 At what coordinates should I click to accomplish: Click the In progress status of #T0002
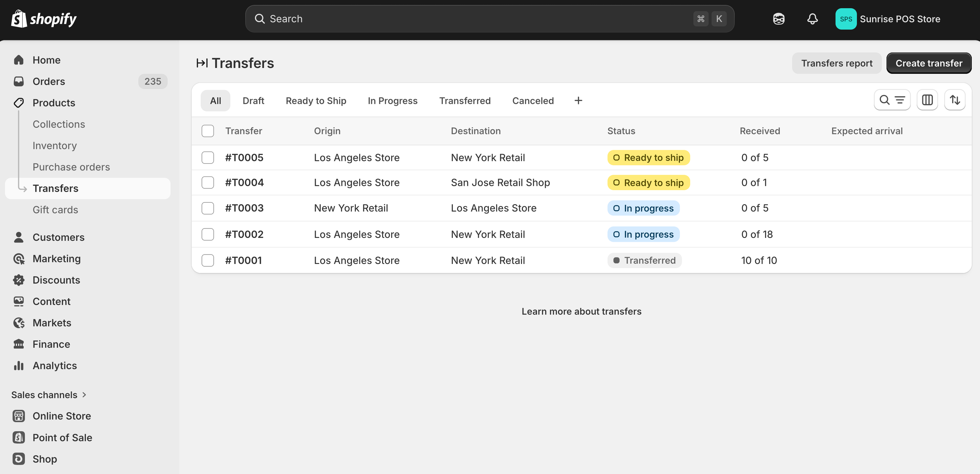click(x=643, y=234)
